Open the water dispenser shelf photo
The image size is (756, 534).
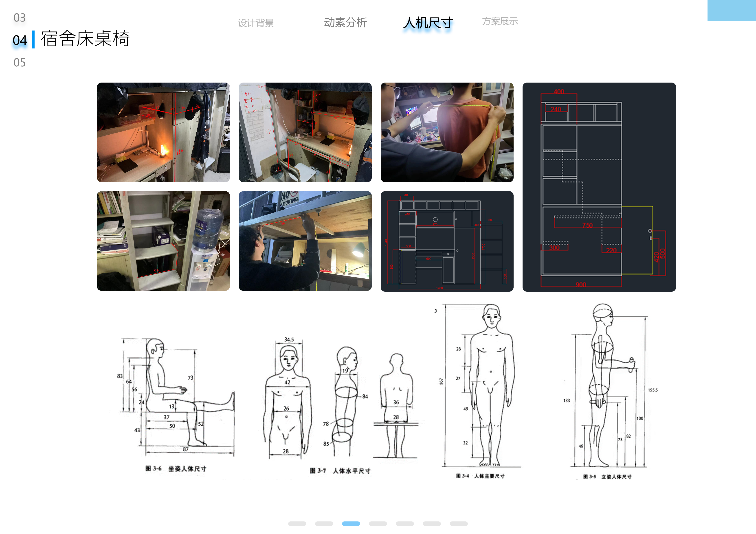click(163, 241)
